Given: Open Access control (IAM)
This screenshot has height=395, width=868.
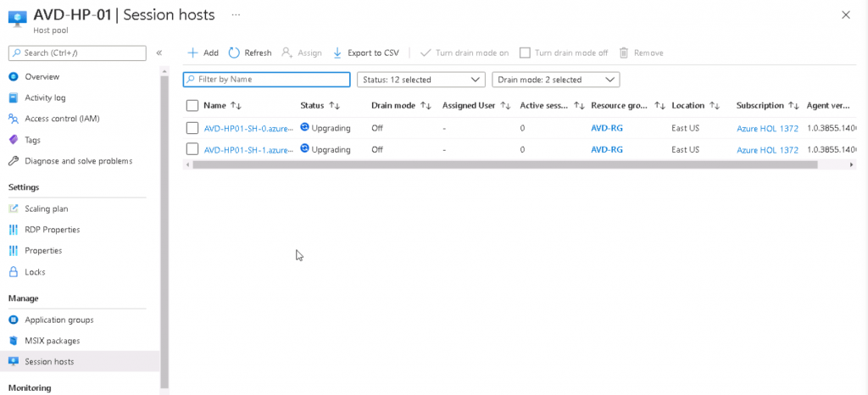Looking at the screenshot, I should (62, 119).
